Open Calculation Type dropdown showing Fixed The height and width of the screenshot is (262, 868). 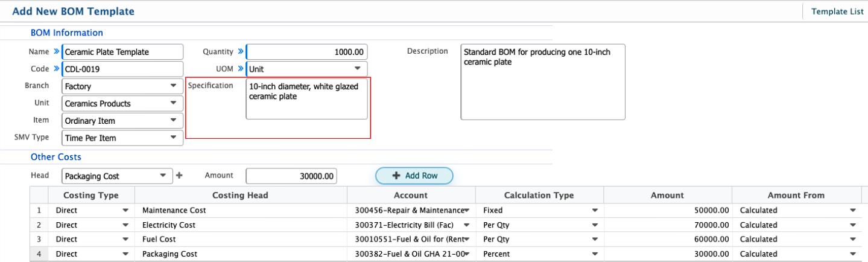tap(540, 211)
